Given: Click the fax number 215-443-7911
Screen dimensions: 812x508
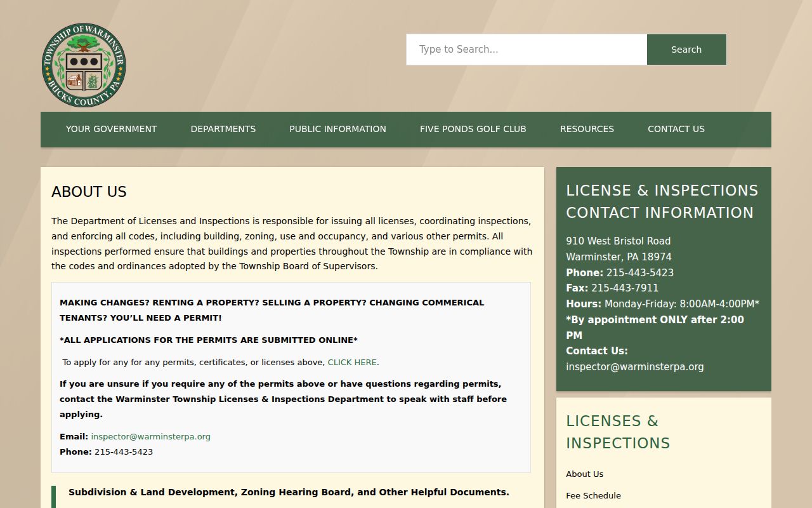Looking at the screenshot, I should 625,288.
